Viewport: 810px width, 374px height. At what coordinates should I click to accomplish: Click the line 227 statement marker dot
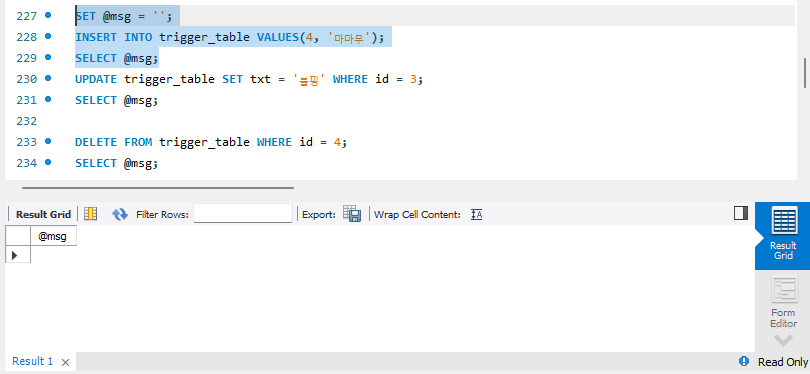coord(48,15)
